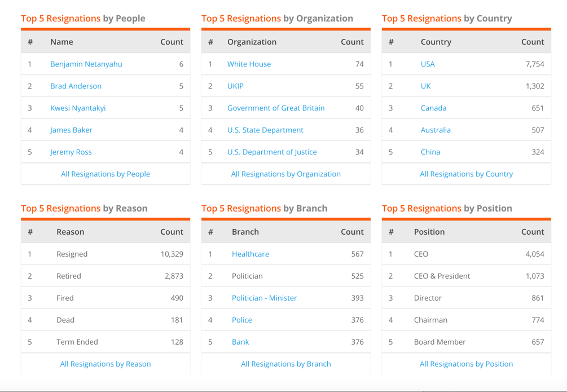Viewport: 567px width, 392px height.
Task: Open White House organization link
Action: tap(249, 64)
